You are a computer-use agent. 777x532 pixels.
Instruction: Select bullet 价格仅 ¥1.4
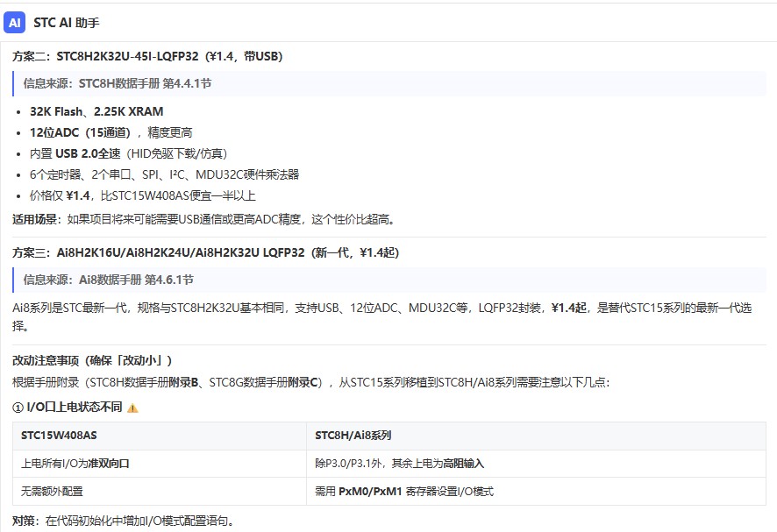click(143, 196)
